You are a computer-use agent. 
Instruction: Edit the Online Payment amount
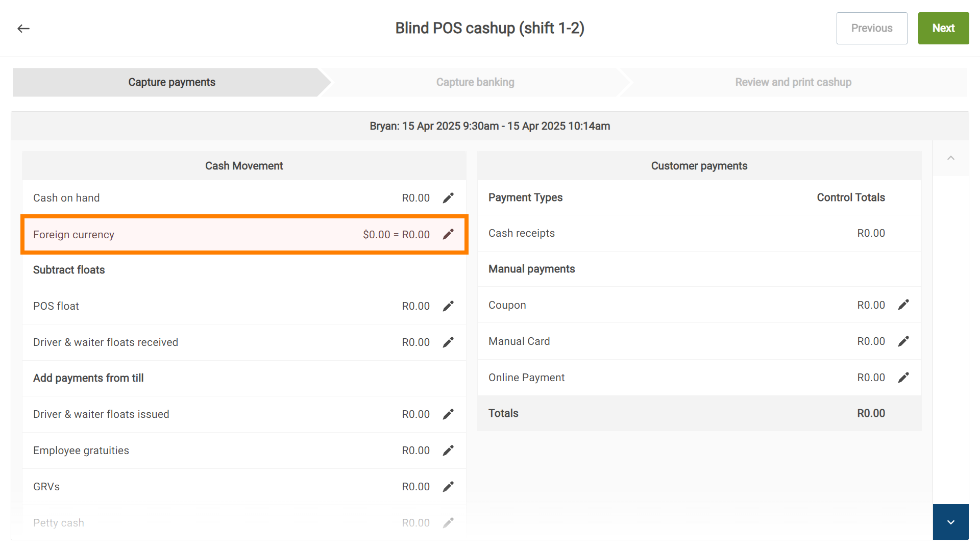pos(903,378)
